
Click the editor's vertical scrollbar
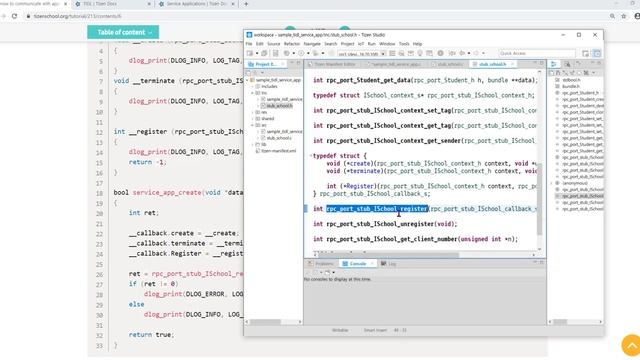pos(540,199)
